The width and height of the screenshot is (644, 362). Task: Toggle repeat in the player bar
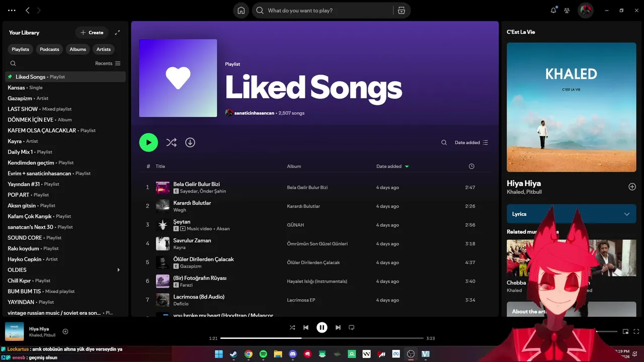point(352,327)
